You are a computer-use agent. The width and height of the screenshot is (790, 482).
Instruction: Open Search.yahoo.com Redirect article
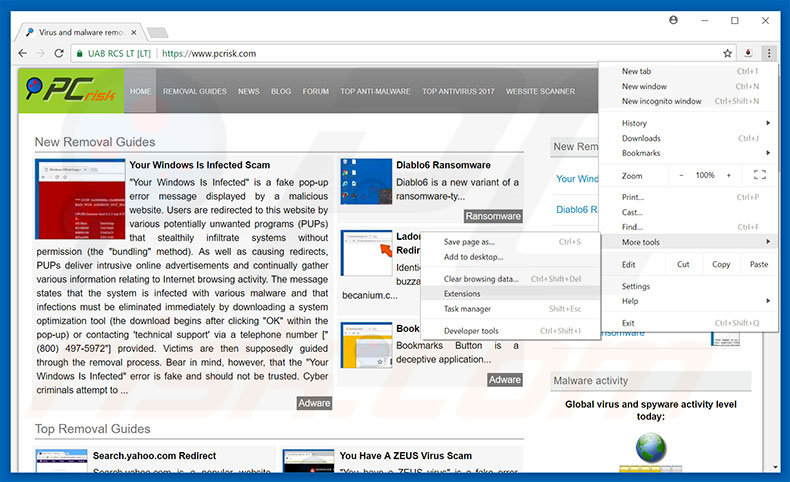click(x=154, y=455)
